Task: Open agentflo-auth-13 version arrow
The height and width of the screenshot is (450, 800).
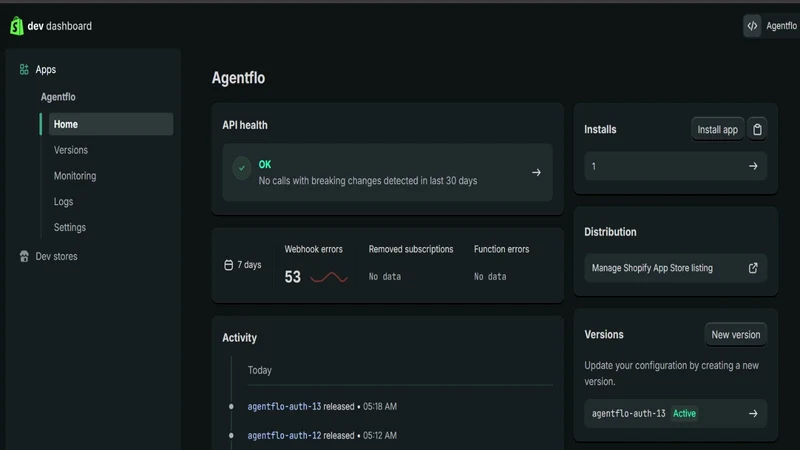Action: pyautogui.click(x=753, y=413)
